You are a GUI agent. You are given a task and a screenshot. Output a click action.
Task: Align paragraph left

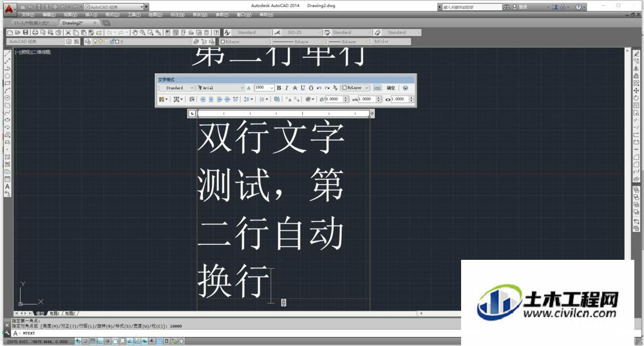[203, 99]
